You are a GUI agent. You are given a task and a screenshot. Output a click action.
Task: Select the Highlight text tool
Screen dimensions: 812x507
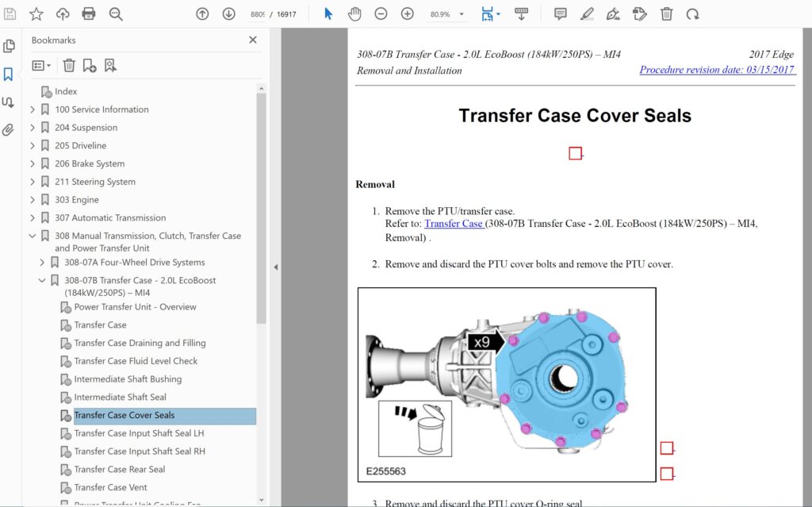tap(586, 13)
